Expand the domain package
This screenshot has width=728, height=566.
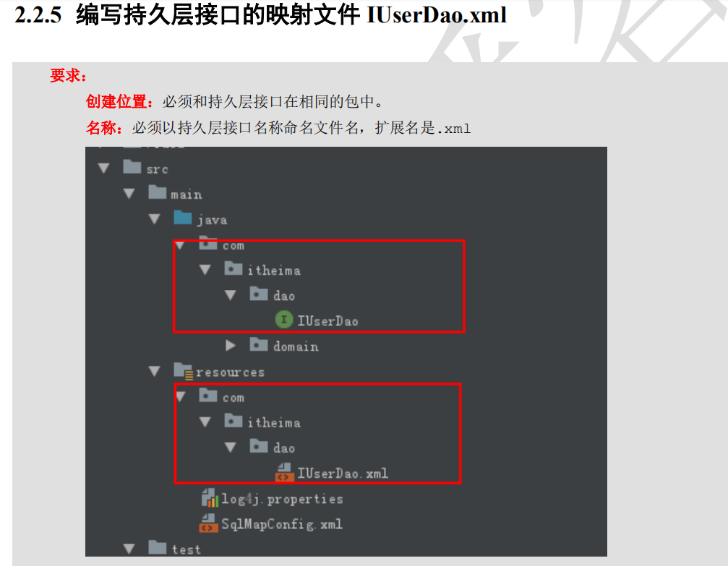click(231, 346)
